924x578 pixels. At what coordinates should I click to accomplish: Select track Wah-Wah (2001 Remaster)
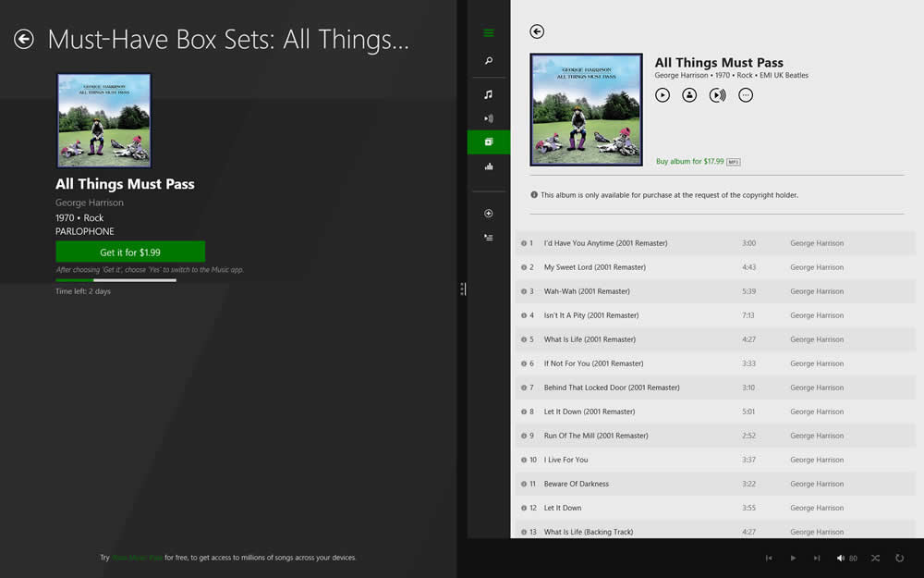(715, 291)
